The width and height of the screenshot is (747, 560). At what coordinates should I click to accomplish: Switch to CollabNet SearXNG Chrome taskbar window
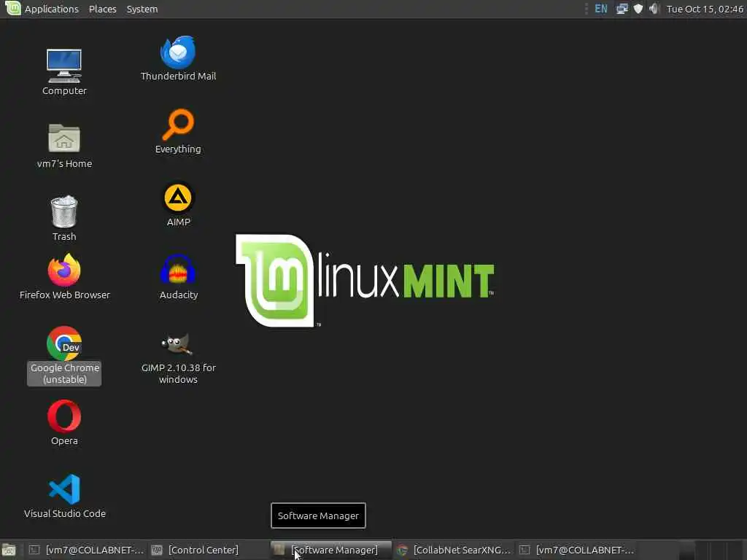coord(454,550)
